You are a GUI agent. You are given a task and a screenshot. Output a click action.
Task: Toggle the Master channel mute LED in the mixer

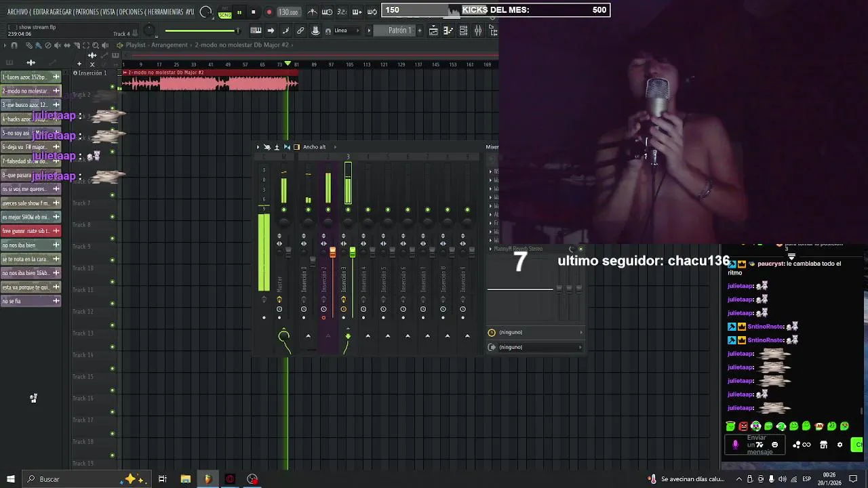(x=284, y=209)
